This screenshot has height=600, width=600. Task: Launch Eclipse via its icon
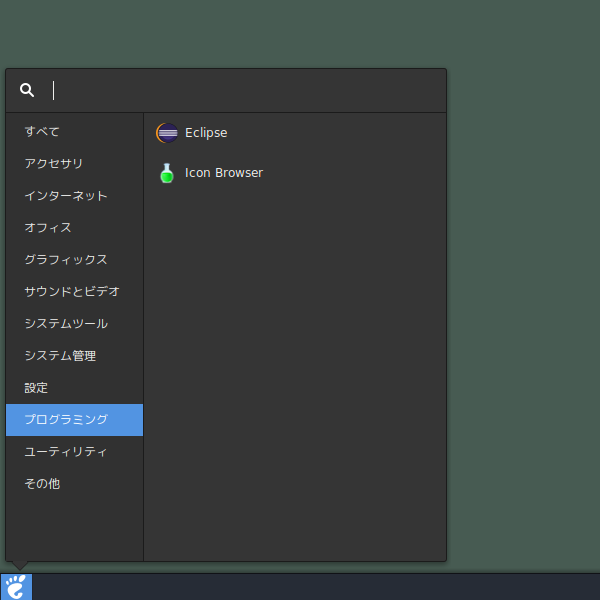(x=167, y=133)
